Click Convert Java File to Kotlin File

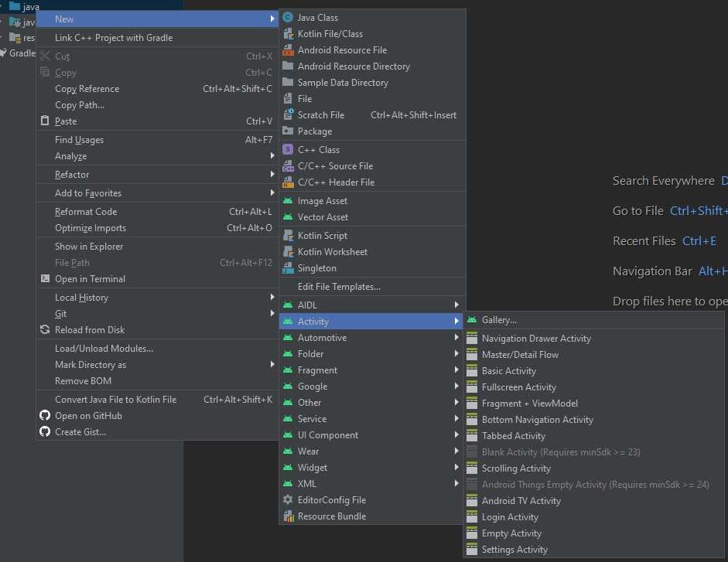click(115, 399)
